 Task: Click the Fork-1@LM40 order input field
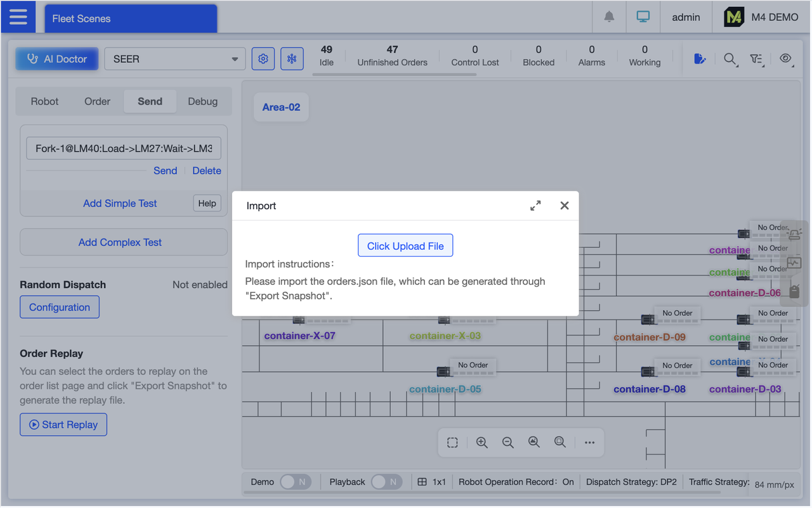123,147
